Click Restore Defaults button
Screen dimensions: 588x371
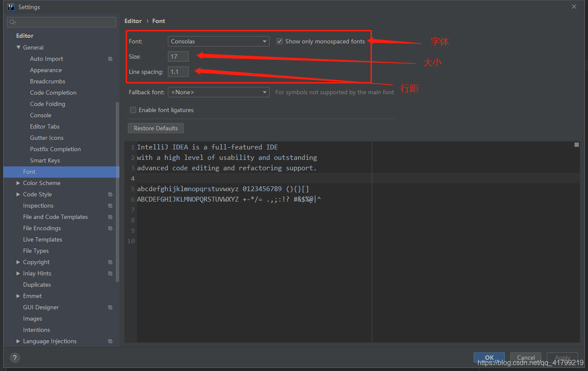(x=156, y=128)
